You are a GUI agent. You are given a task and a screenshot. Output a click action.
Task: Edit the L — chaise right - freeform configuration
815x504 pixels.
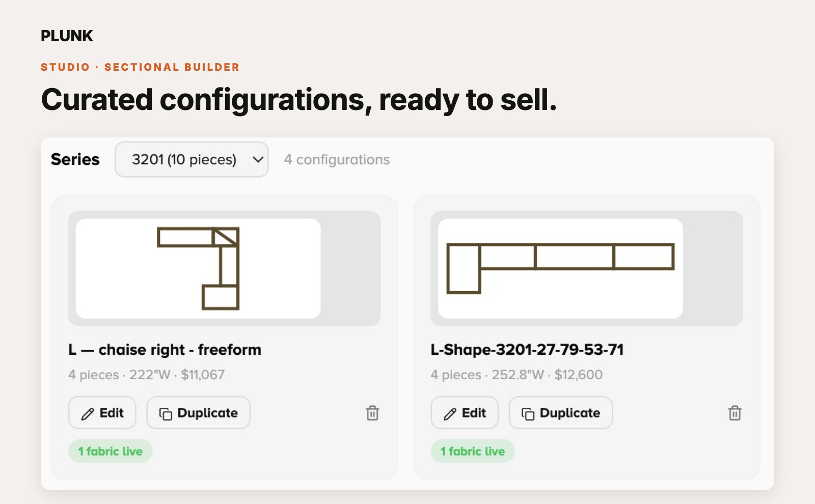(102, 413)
